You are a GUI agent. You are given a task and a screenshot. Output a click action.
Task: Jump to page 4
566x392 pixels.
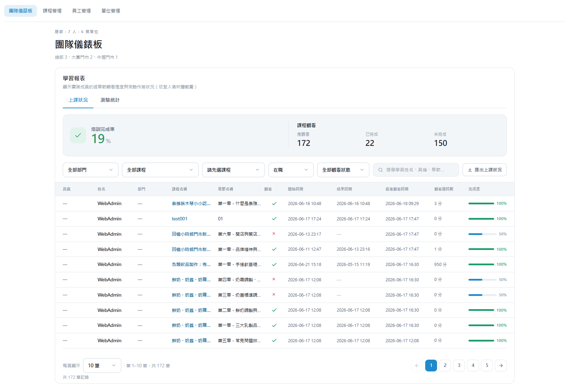[473, 366]
